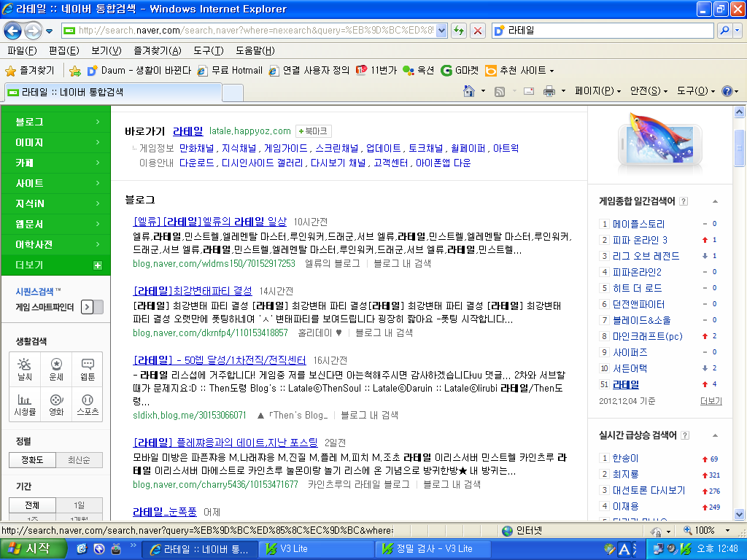747x560 pixels.
Task: Open 메이플스토리 in daily game search ranking
Action: pyautogui.click(x=638, y=224)
